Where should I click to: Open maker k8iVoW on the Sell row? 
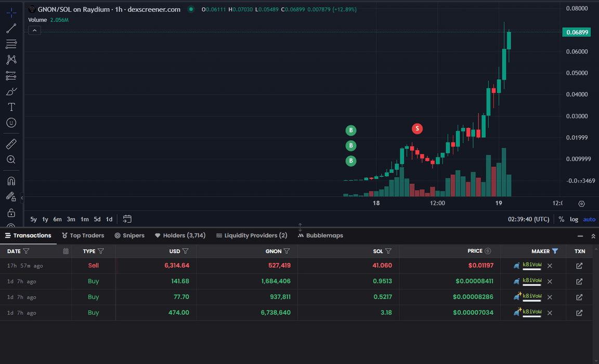coord(532,265)
